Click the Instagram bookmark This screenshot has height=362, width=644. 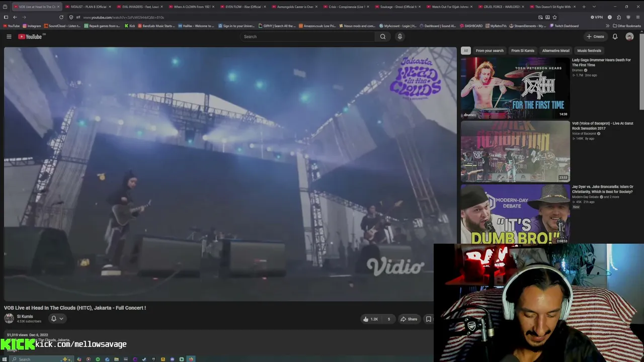(x=32, y=26)
